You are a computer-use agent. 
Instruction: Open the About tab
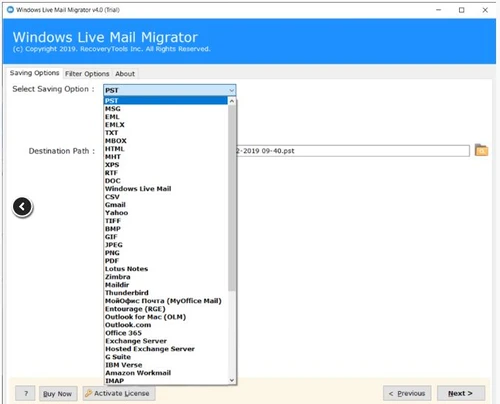coord(125,74)
